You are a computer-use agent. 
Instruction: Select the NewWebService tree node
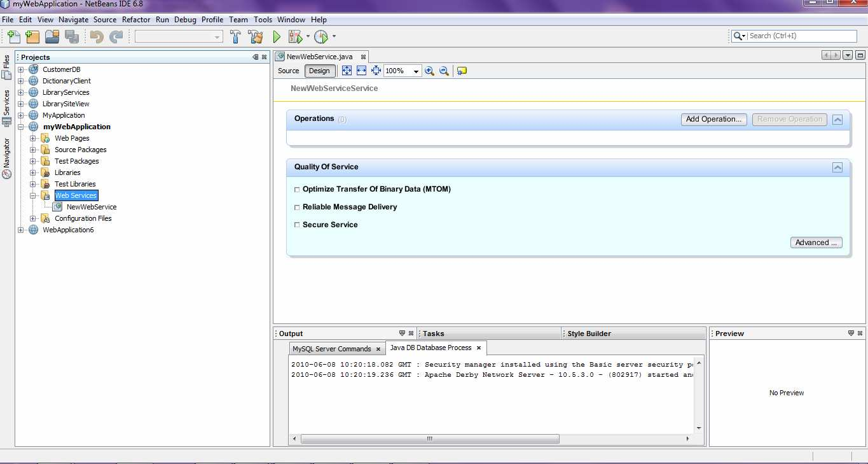click(x=92, y=207)
